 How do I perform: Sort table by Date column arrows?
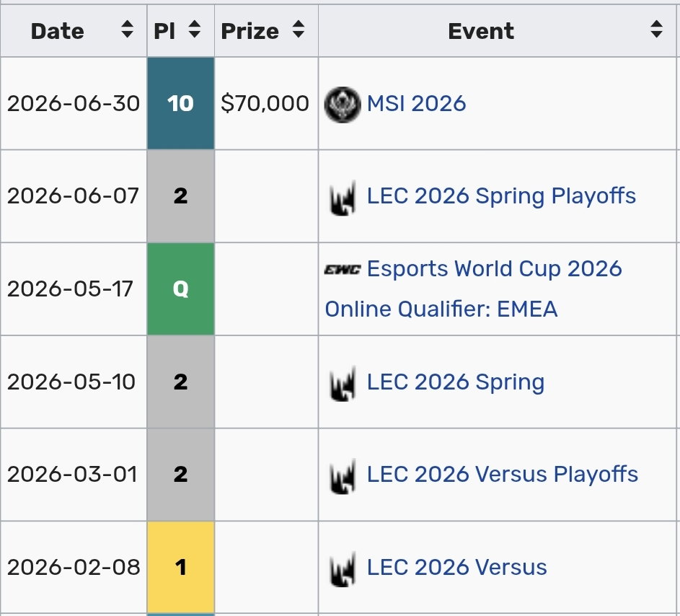[x=127, y=30]
